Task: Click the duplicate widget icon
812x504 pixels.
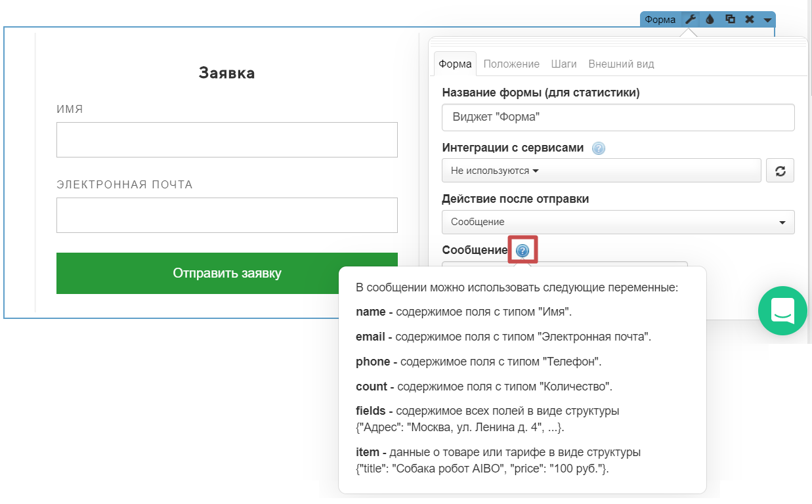Action: click(x=729, y=19)
